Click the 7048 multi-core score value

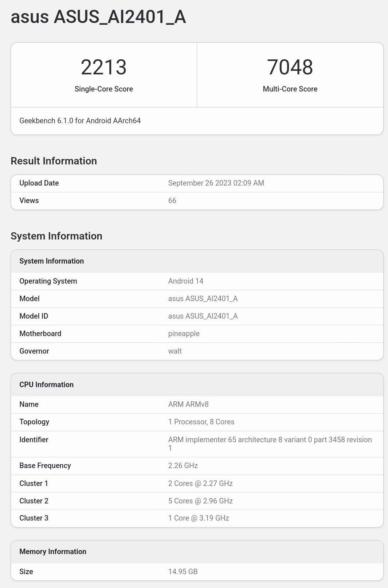(x=290, y=67)
